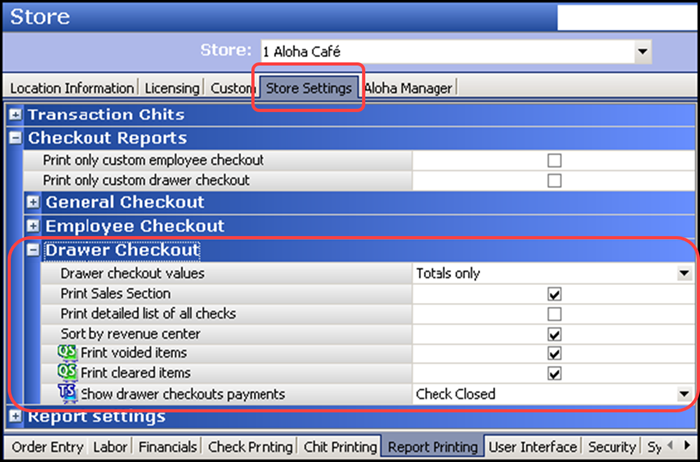Open the Aloha Manager tab
Image resolution: width=700 pixels, height=462 pixels.
tap(408, 88)
